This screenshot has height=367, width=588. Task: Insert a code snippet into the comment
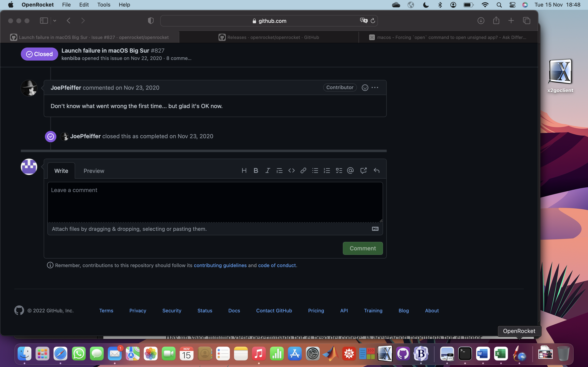(291, 170)
